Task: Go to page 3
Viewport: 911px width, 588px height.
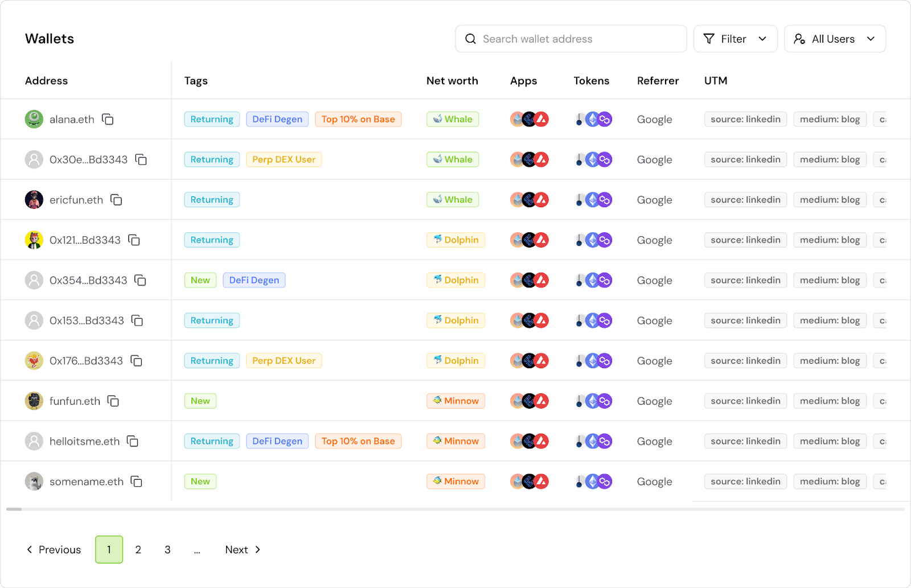Action: (167, 549)
